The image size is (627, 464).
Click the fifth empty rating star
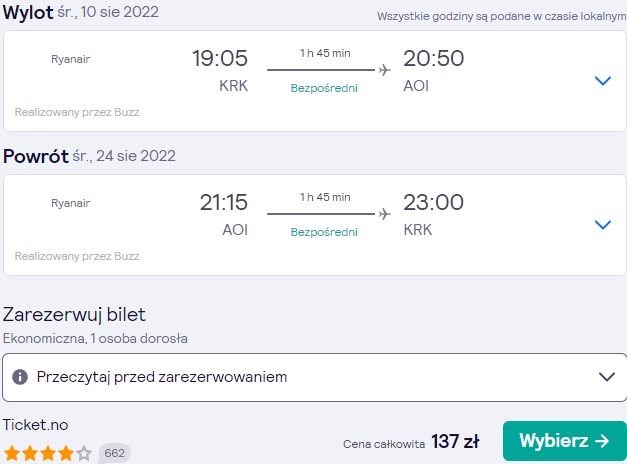84,454
